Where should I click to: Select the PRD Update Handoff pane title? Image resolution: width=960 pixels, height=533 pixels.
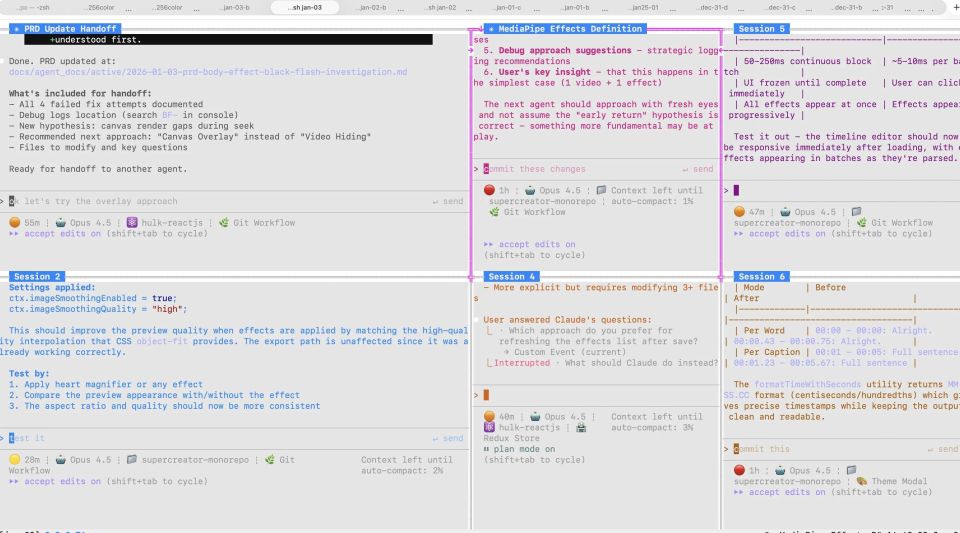[66, 29]
